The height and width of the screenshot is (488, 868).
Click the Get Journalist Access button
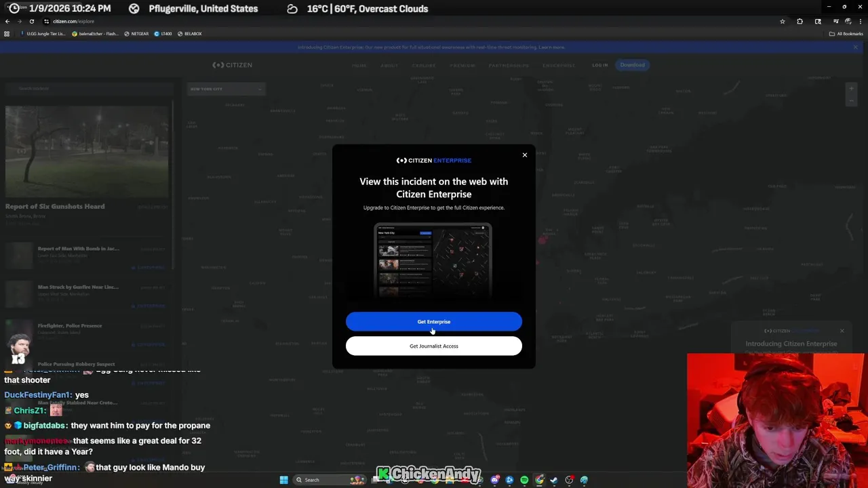click(x=434, y=346)
